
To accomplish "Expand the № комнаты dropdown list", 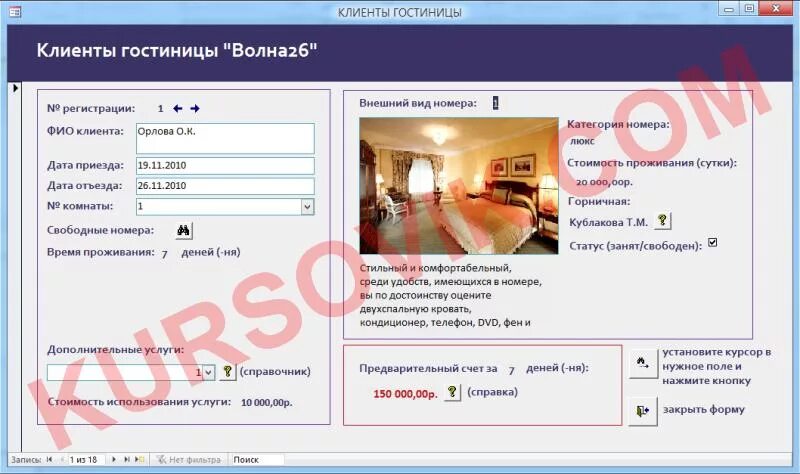I will [307, 207].
